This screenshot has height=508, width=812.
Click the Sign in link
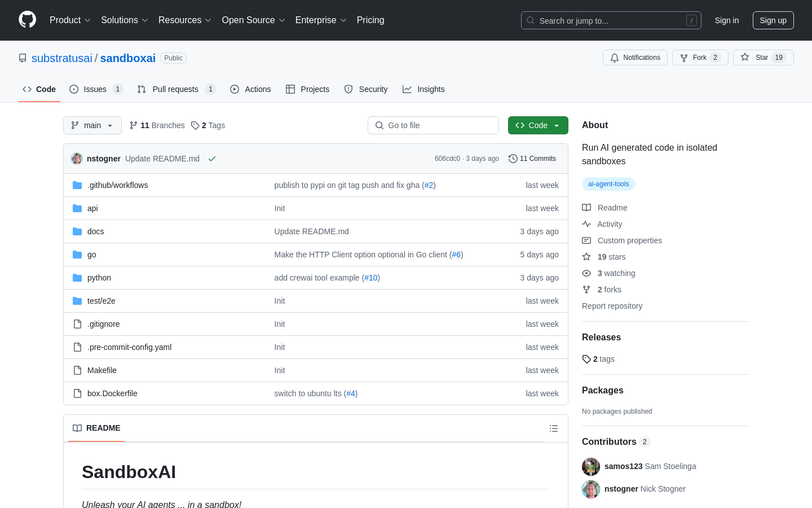coord(727,20)
